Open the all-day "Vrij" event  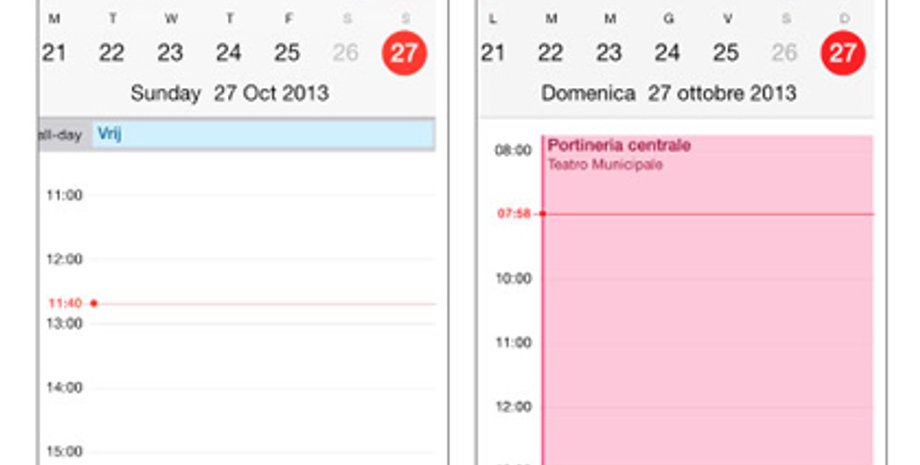click(x=263, y=134)
